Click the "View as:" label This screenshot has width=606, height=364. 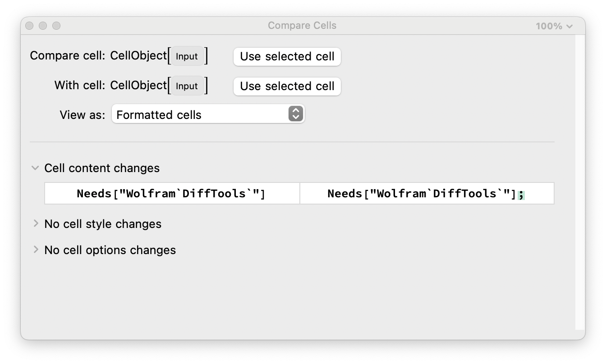[82, 114]
